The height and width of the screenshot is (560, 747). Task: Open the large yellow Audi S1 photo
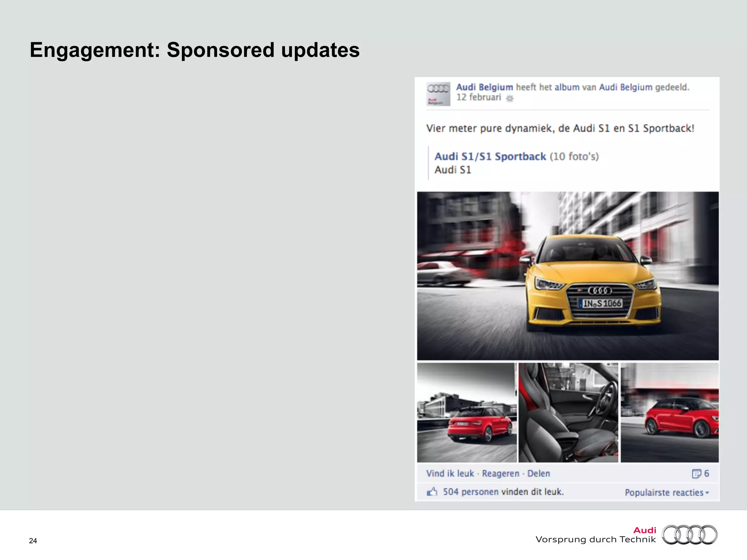pyautogui.click(x=568, y=276)
